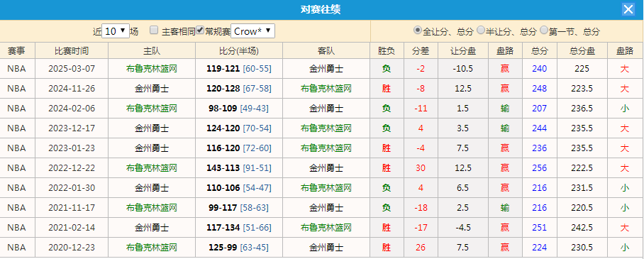Image resolution: width=644 pixels, height=259 pixels.
Task: Click the date 2021-02-14
Action: pos(72,228)
